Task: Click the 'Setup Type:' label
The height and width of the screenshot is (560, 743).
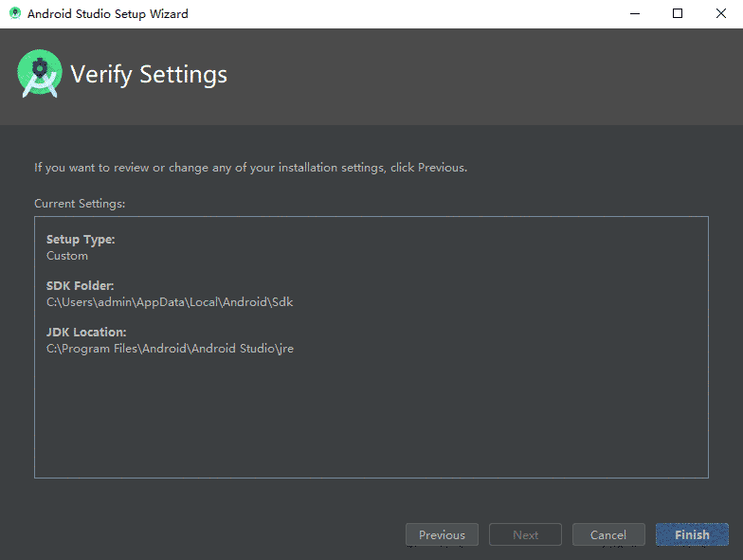Action: tap(81, 239)
